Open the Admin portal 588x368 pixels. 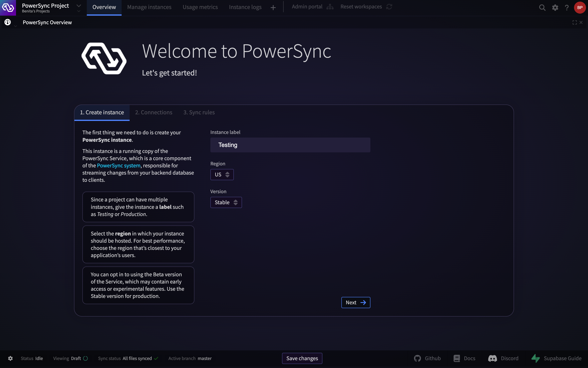[x=313, y=7]
